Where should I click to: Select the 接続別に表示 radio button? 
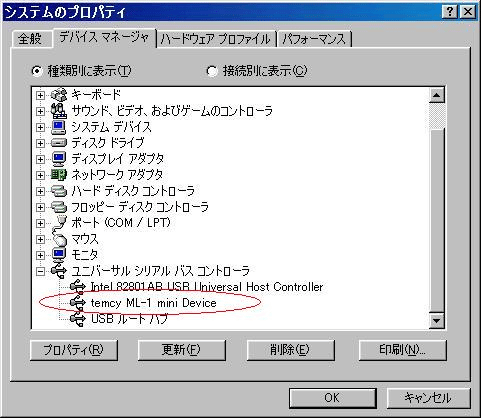click(x=212, y=71)
